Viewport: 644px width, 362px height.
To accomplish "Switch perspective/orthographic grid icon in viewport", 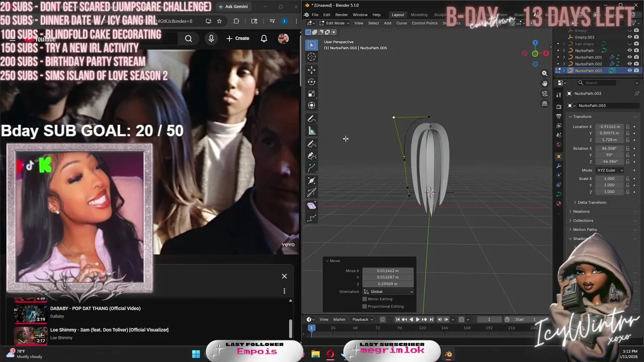I will point(544,104).
